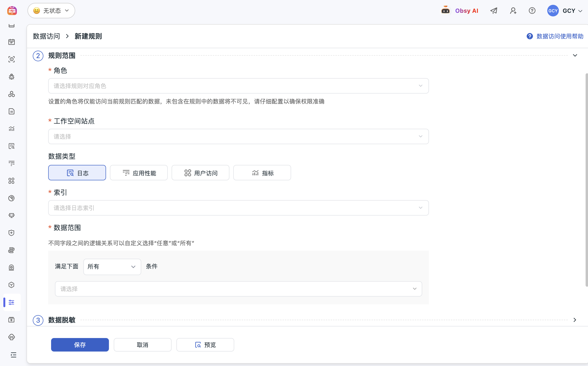Open the trace waterfall sidebar icon
This screenshot has width=588, height=366.
pos(12,163)
